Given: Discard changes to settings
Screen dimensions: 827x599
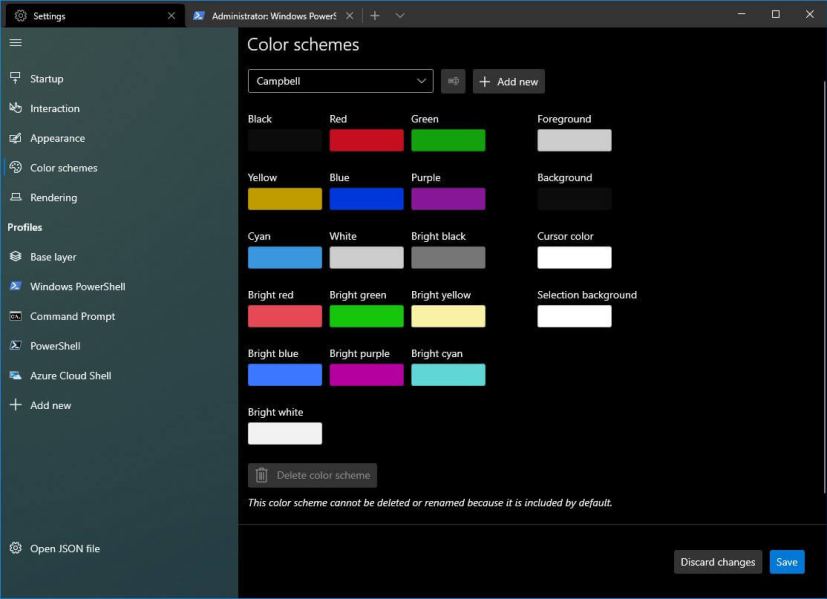Looking at the screenshot, I should 718,562.
